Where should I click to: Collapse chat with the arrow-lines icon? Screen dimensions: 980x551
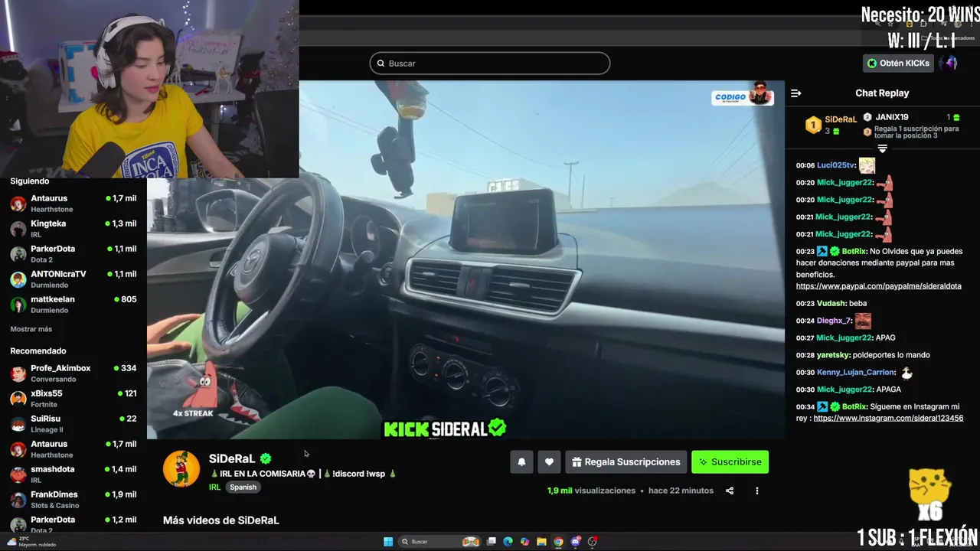pos(795,93)
